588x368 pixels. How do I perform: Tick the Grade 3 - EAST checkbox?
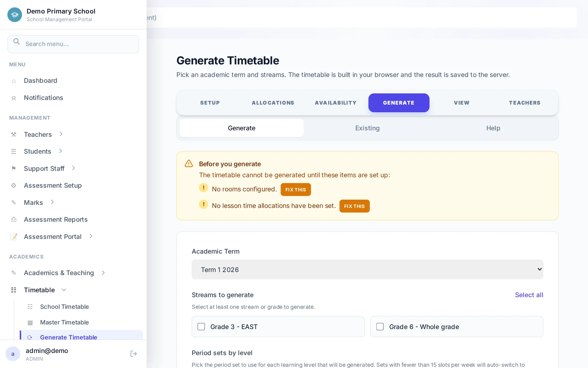[x=201, y=327]
